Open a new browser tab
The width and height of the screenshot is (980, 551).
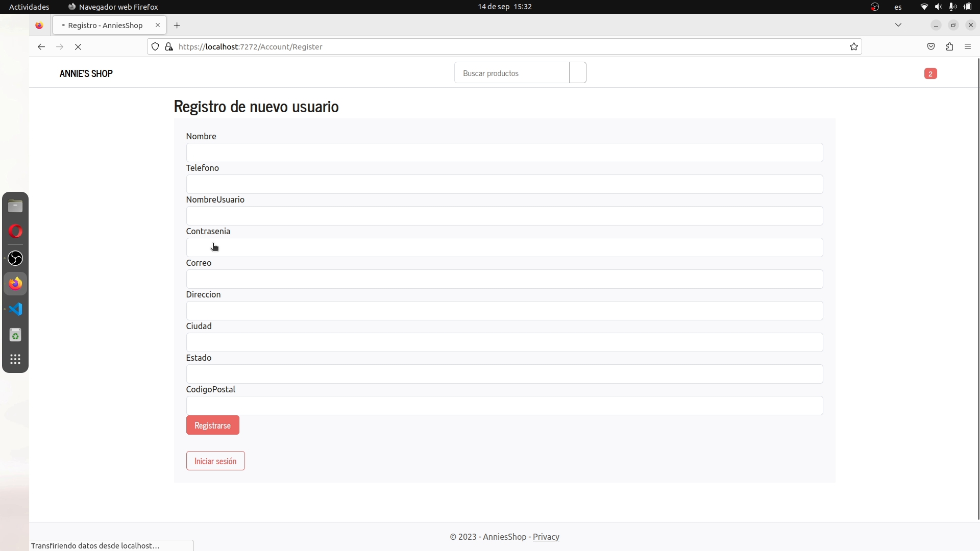pyautogui.click(x=177, y=25)
